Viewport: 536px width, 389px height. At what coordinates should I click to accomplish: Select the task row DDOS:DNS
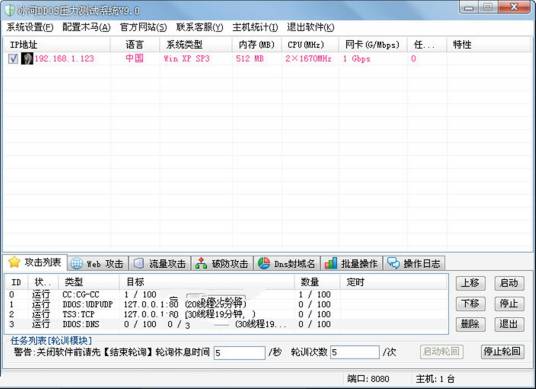click(x=226, y=324)
